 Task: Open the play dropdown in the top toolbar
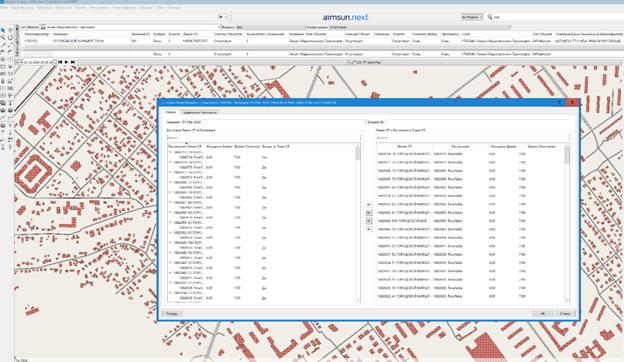pos(222,17)
